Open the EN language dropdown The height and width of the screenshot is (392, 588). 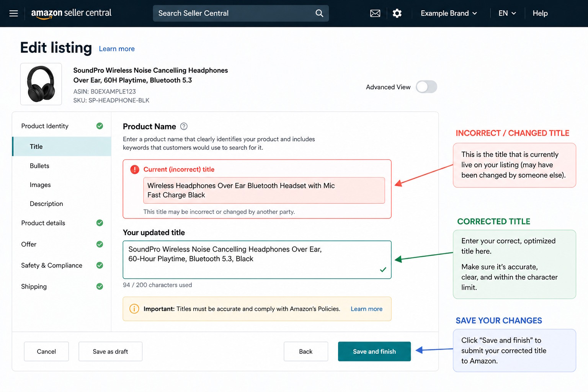[x=507, y=13]
